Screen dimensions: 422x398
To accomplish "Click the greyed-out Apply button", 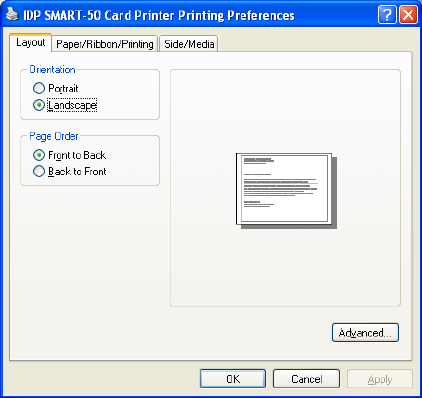I will pyautogui.click(x=380, y=379).
